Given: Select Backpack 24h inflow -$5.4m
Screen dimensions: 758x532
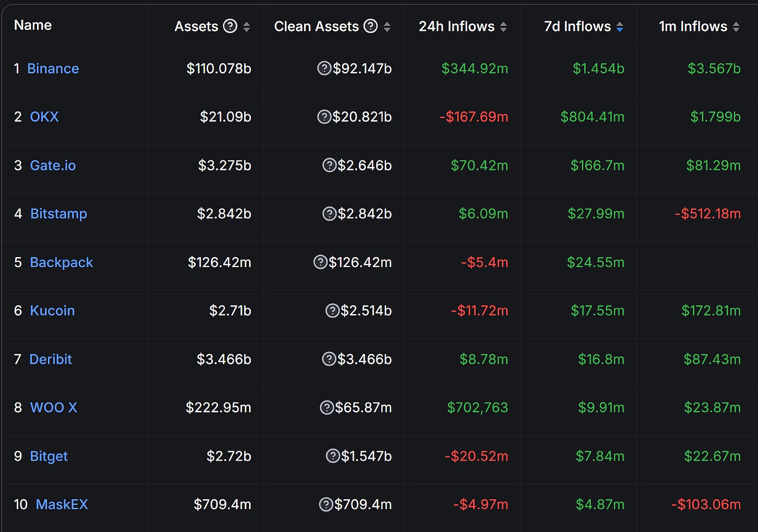Looking at the screenshot, I should point(485,262).
